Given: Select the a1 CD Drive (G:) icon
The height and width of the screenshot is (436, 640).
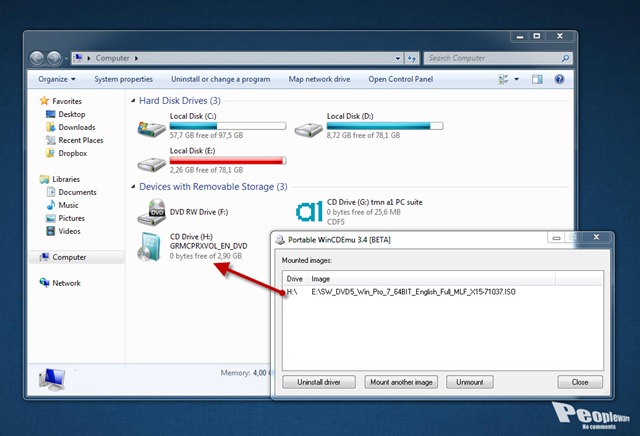Looking at the screenshot, I should [x=309, y=211].
